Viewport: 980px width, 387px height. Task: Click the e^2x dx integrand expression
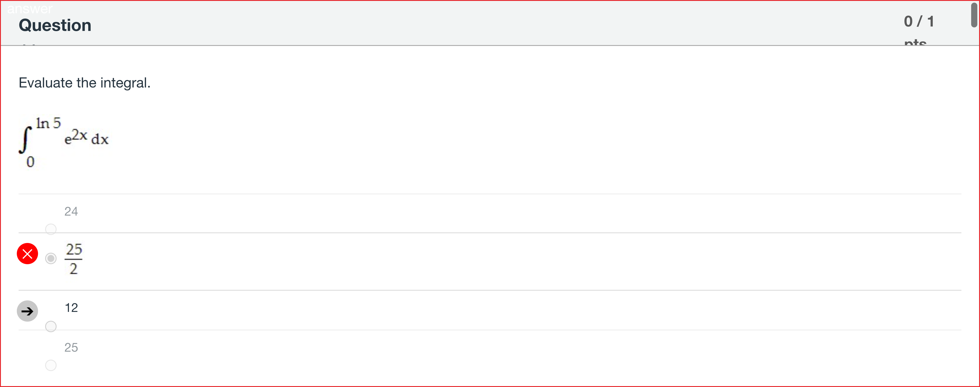click(86, 137)
